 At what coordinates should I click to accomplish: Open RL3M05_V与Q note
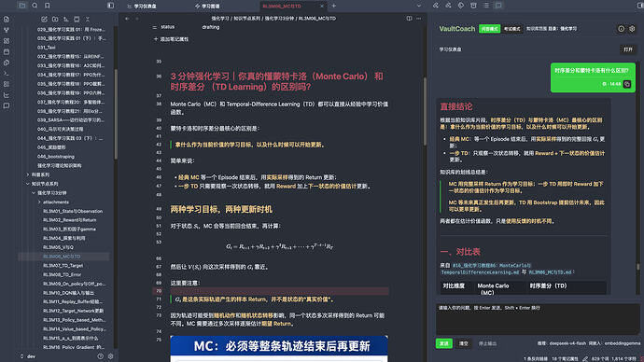coord(58,247)
